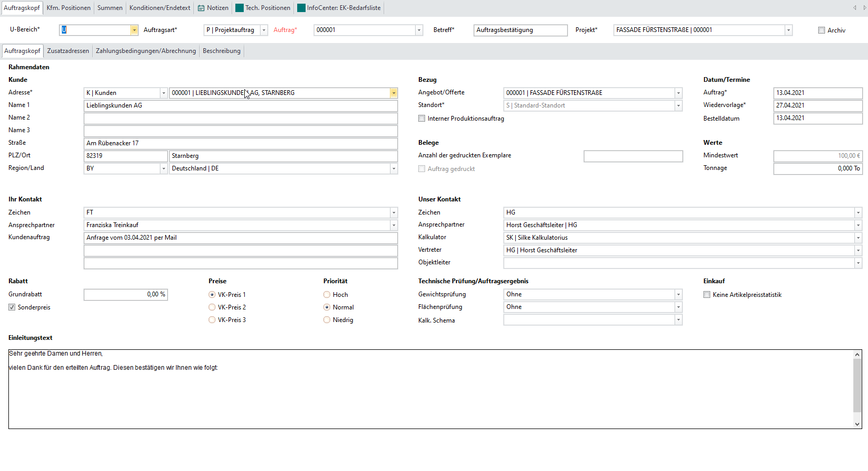Set priority to Hoch
This screenshot has width=868, height=471.
pos(327,295)
